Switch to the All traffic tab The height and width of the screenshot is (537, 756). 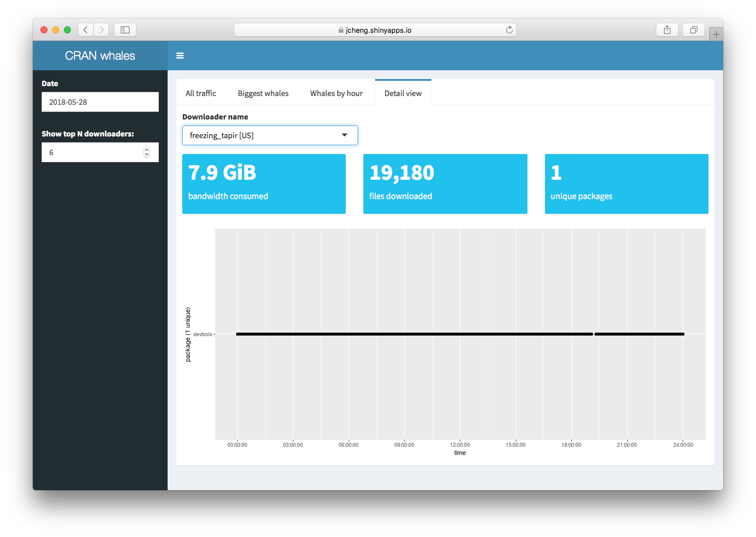click(x=202, y=93)
